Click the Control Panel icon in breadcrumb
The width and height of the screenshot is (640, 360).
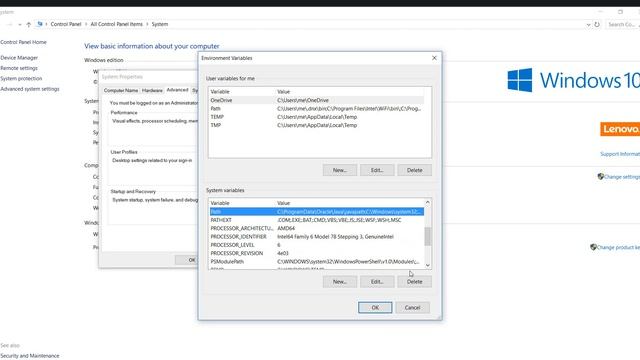tap(40, 24)
